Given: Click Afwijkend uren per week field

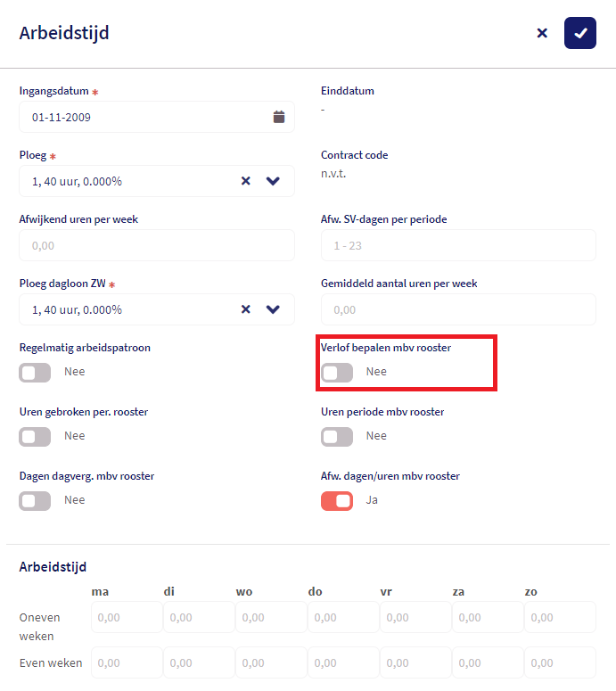Looking at the screenshot, I should point(157,245).
